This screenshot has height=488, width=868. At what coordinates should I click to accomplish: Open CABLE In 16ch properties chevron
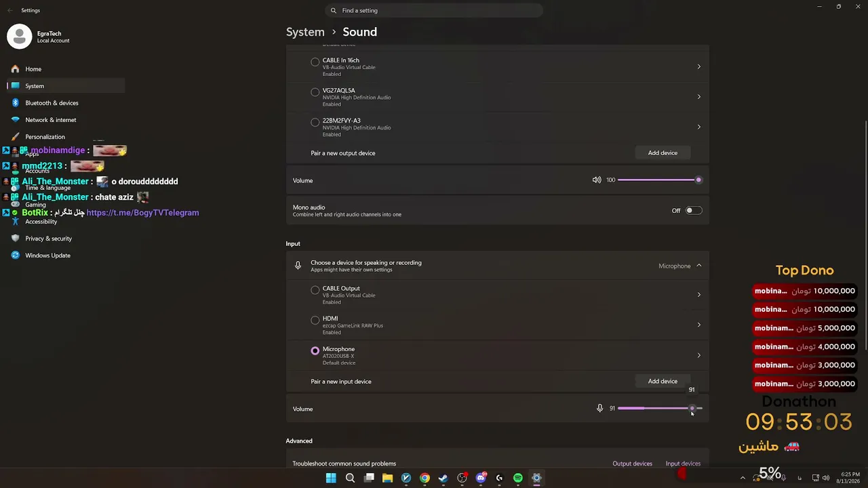coord(699,66)
